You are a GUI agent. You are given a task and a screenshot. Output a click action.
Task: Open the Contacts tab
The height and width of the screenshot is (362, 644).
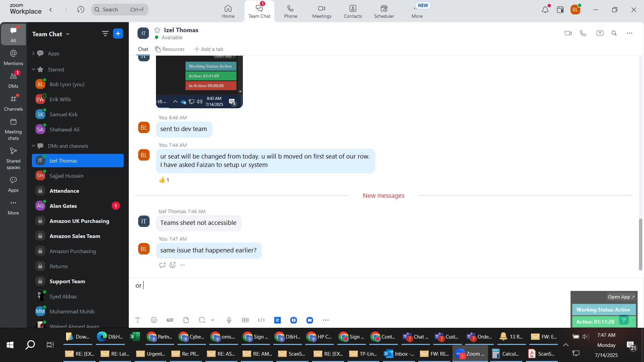coord(353,11)
